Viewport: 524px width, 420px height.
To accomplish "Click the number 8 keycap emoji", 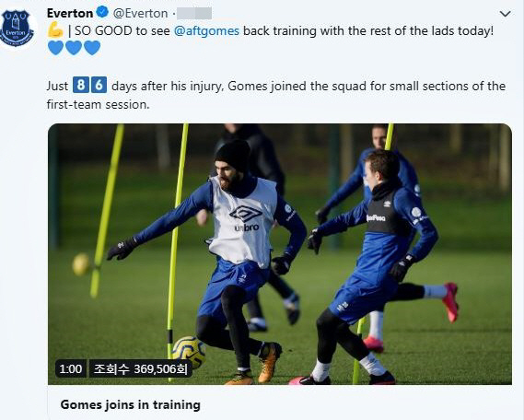I will tap(81, 85).
